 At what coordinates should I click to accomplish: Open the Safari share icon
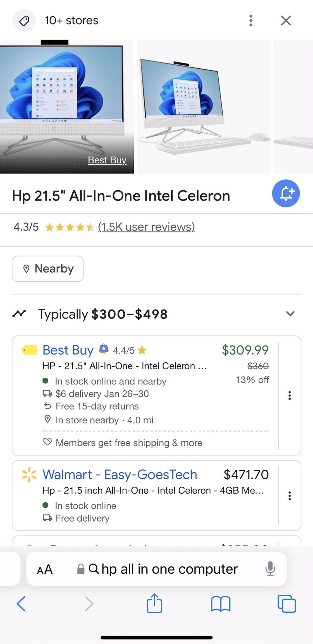154,603
